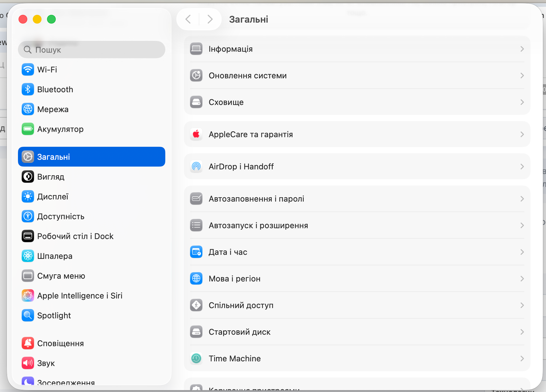Switch to Робочий стіл і Dock section
Image resolution: width=546 pixels, height=392 pixels.
(75, 236)
